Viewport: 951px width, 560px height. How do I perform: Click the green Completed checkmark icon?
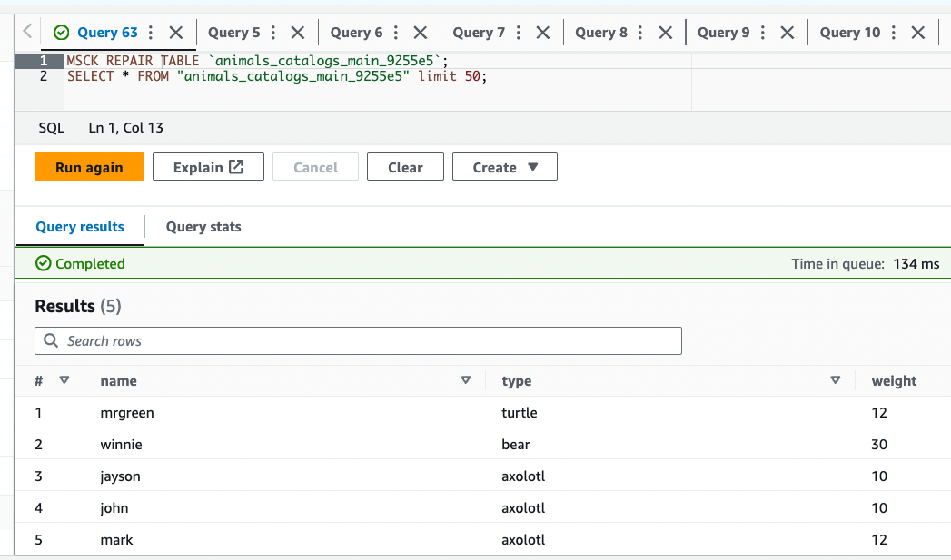[43, 263]
